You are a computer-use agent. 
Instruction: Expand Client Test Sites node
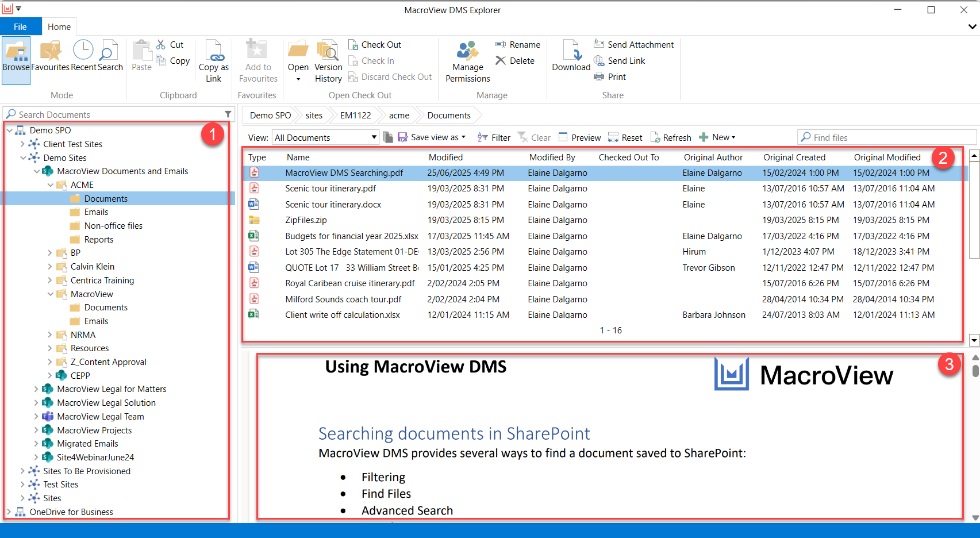[x=23, y=144]
